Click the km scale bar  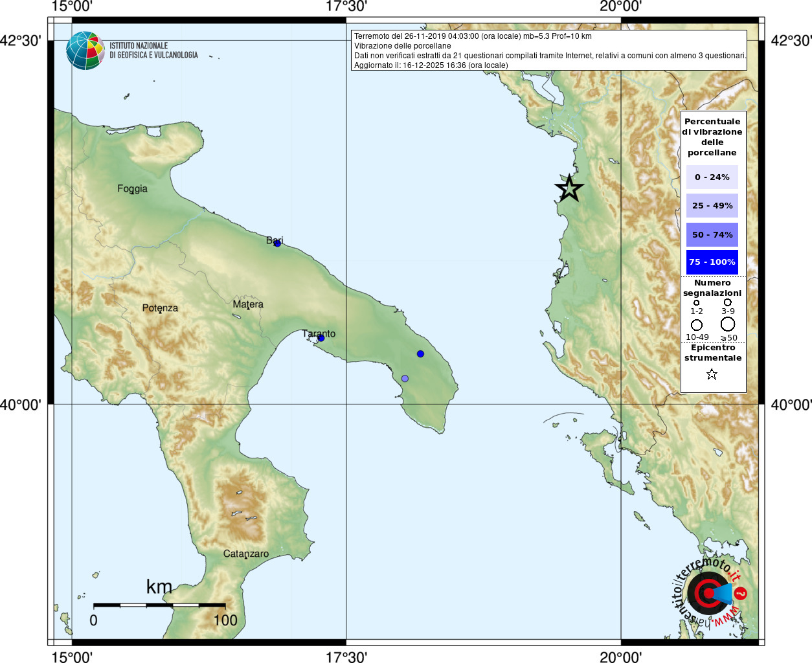(x=159, y=605)
